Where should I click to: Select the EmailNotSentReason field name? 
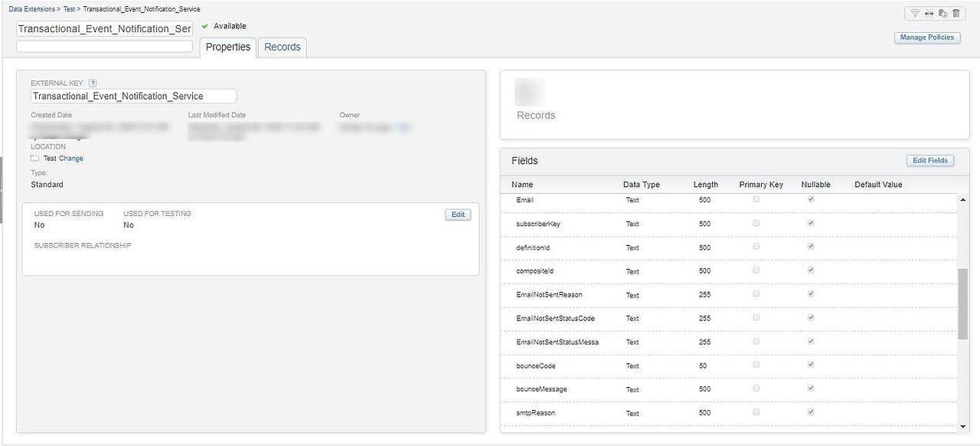click(x=550, y=295)
